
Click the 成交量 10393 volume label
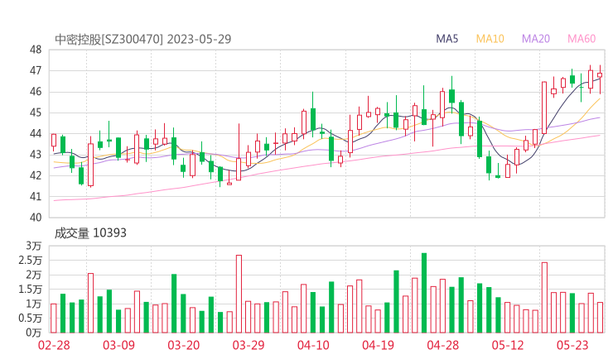click(x=90, y=233)
